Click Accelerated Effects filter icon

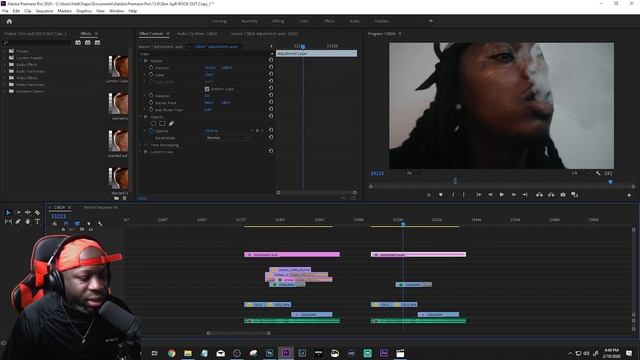78,42
